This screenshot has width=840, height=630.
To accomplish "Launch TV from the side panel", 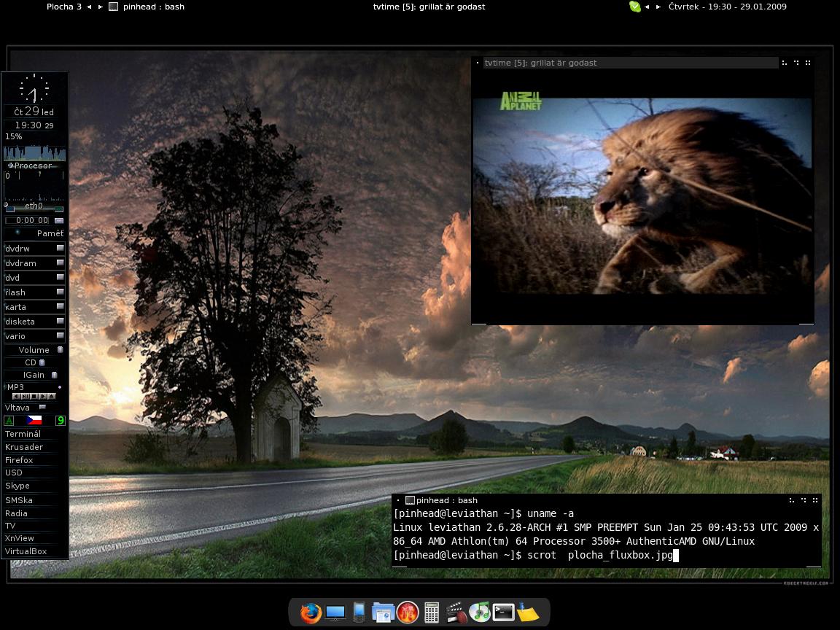I will click(x=10, y=526).
